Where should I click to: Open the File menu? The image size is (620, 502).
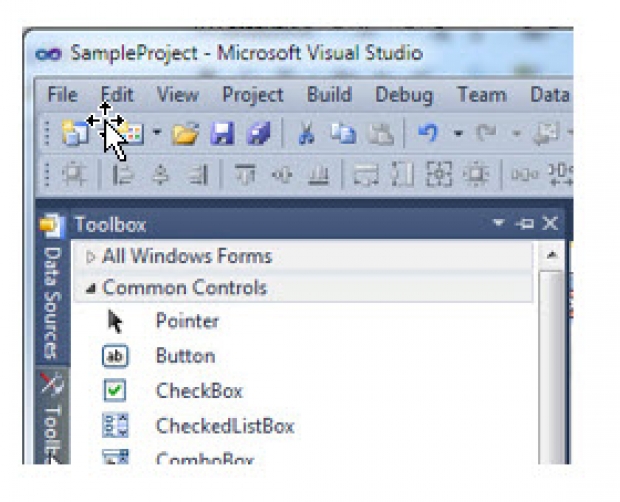pyautogui.click(x=62, y=95)
